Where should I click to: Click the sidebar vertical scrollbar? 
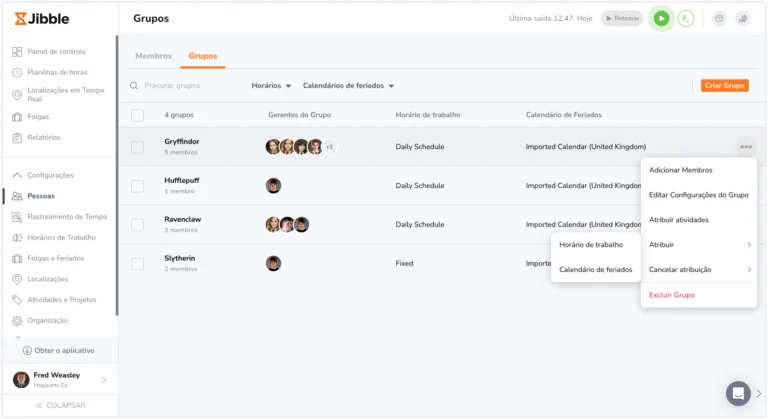pos(117,175)
